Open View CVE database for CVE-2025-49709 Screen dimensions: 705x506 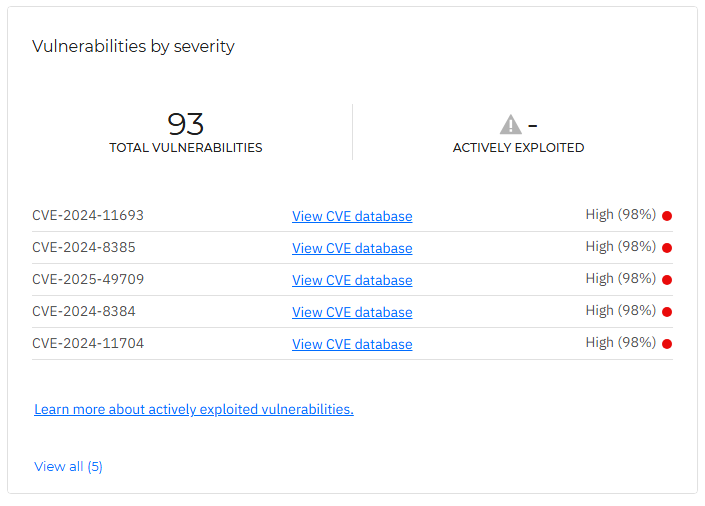[352, 280]
